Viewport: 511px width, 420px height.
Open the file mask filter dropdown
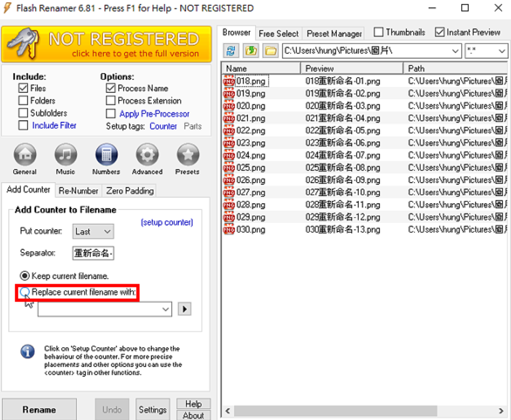[502, 51]
